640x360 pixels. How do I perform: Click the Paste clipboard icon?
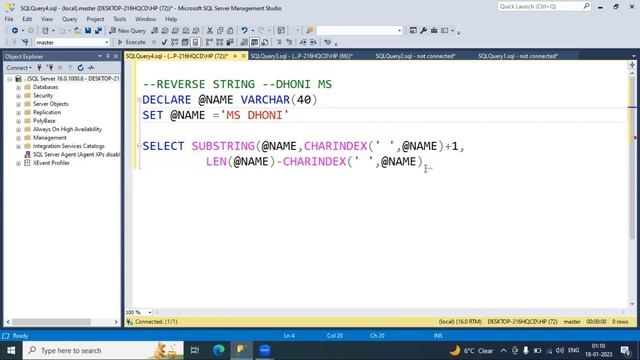(x=230, y=31)
